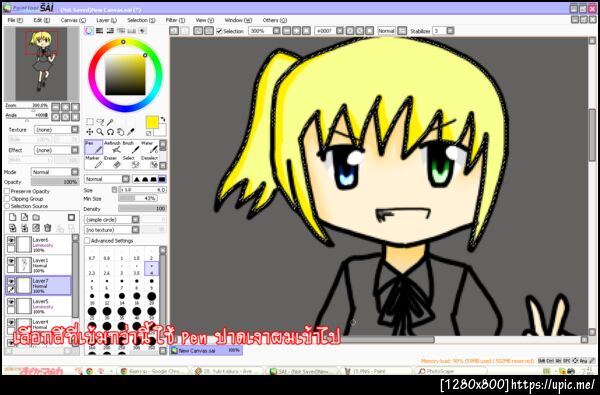Screen dimensions: 600x395
Task: Create a new normal layer
Action: coord(13,217)
